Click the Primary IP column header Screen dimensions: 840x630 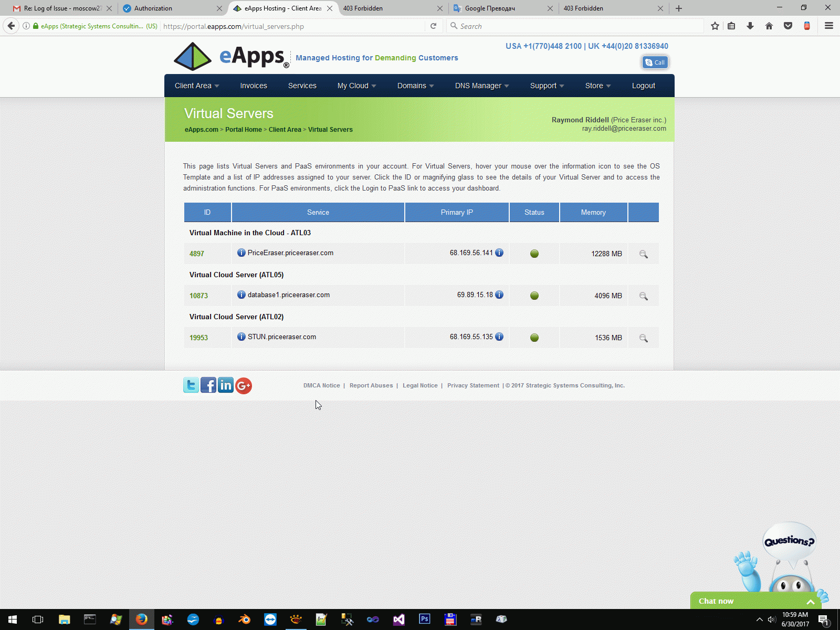[x=457, y=212]
